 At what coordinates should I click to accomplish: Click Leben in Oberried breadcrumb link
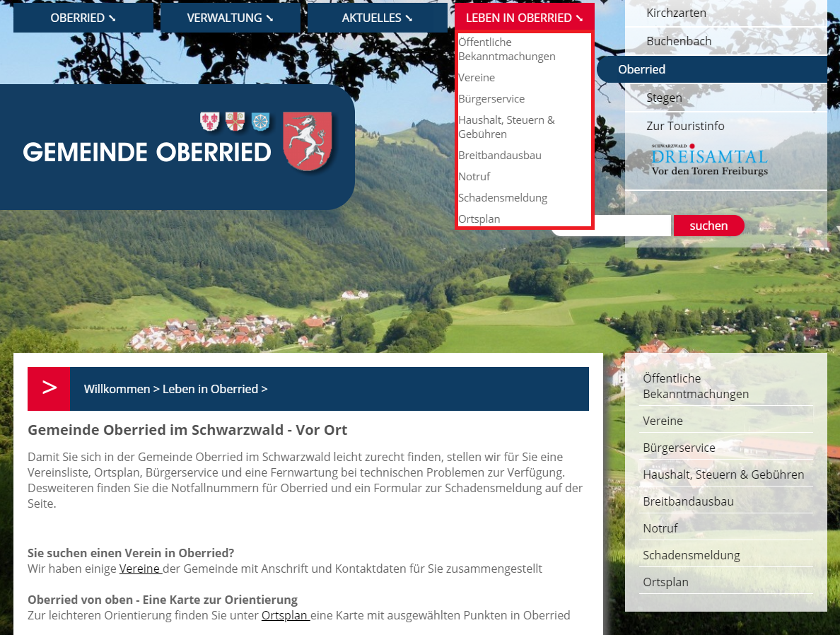(x=210, y=389)
